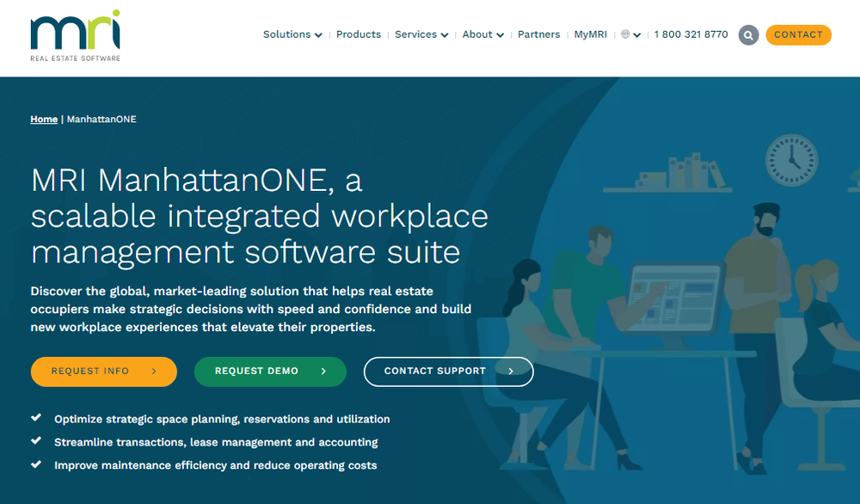Open the region selector chevron next to globe
860x504 pixels.
tap(636, 35)
